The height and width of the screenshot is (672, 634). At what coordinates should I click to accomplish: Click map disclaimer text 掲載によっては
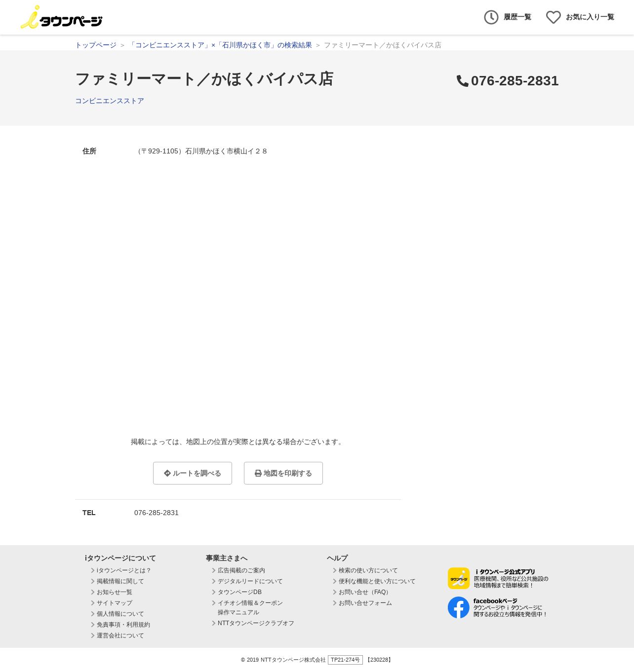coord(238,442)
